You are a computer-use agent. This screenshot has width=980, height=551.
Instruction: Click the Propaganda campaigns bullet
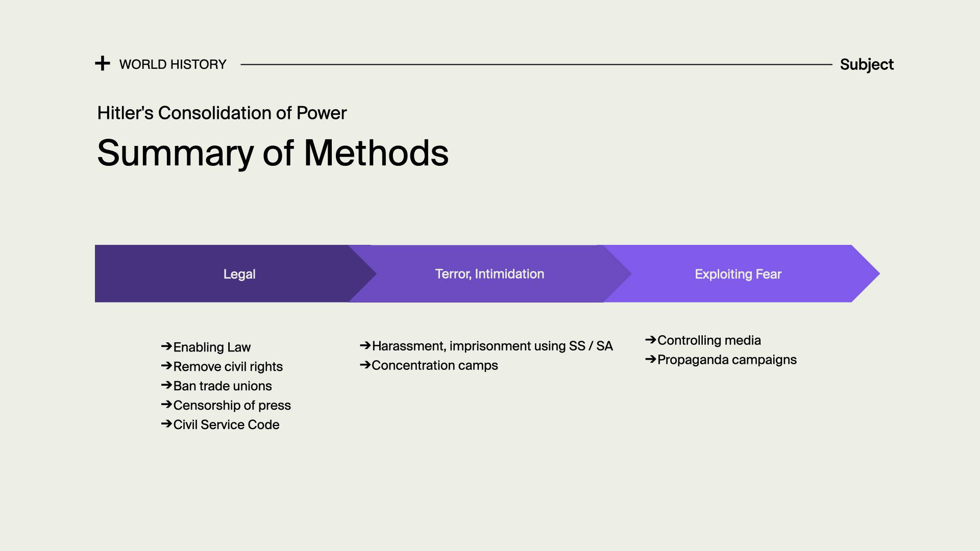[721, 360]
